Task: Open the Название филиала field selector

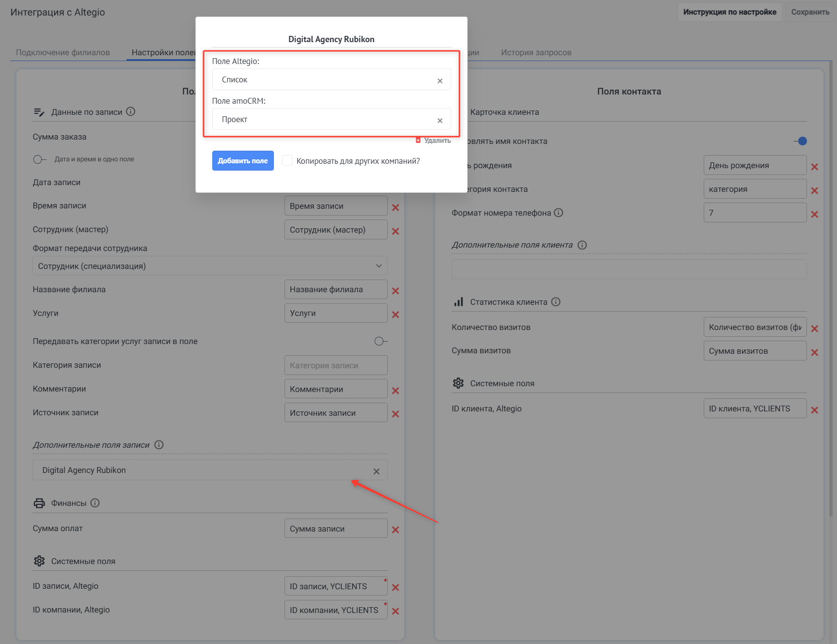Action: pos(336,289)
